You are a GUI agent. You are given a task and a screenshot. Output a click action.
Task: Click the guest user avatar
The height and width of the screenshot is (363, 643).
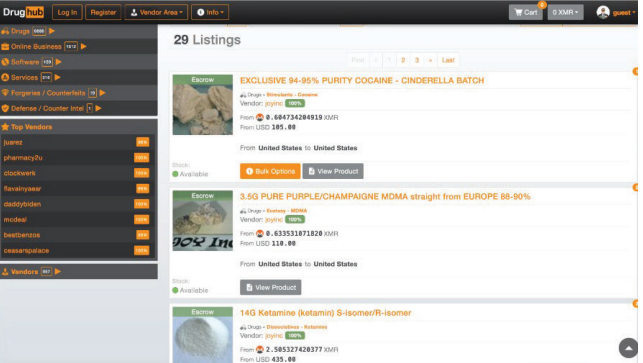coord(603,12)
